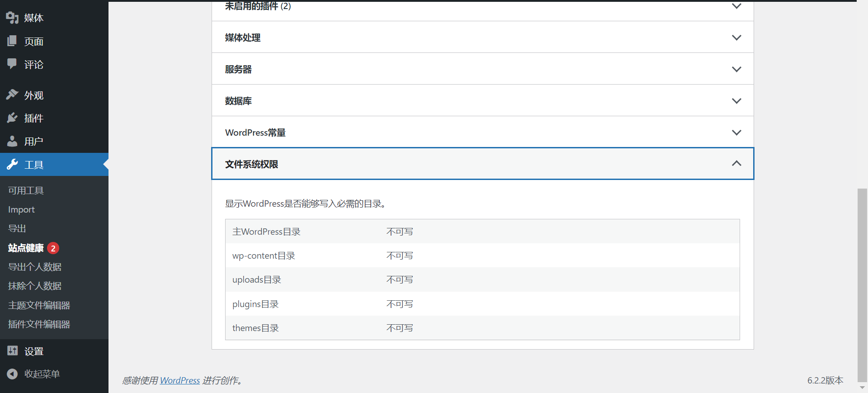Click the 显示WordPress是否能够写入必需的目录 description
This screenshot has height=393, width=868.
point(306,204)
